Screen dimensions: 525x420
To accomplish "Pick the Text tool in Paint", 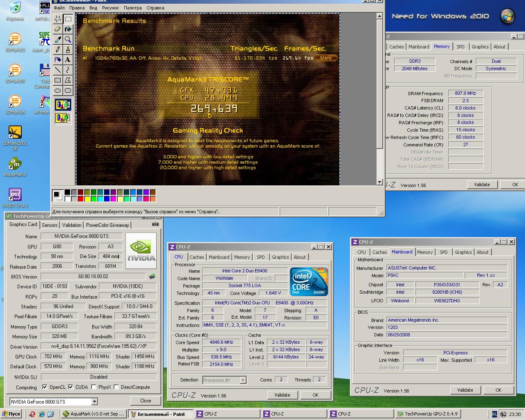I will coord(68,60).
